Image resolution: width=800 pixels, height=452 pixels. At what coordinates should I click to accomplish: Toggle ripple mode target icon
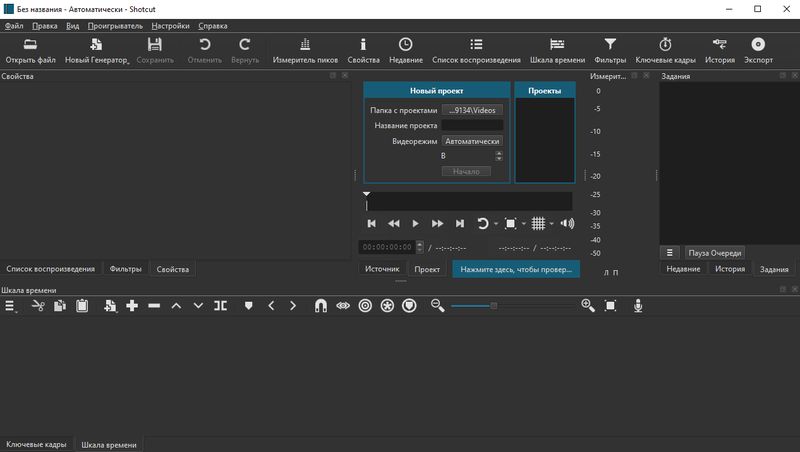[365, 306]
